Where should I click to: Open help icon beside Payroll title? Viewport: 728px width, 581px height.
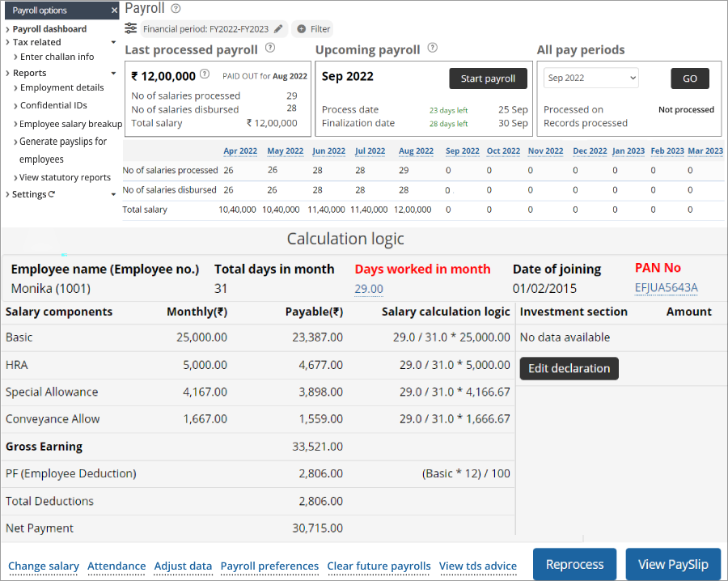(x=176, y=8)
